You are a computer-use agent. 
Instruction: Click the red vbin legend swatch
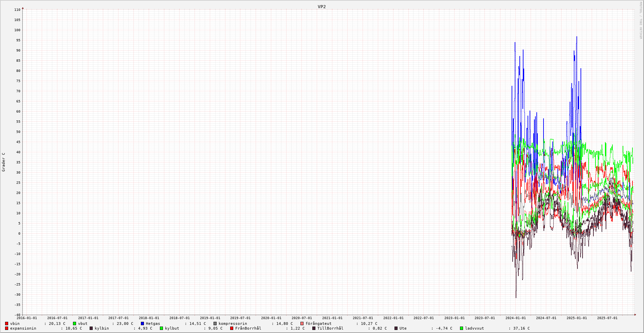tap(6, 324)
